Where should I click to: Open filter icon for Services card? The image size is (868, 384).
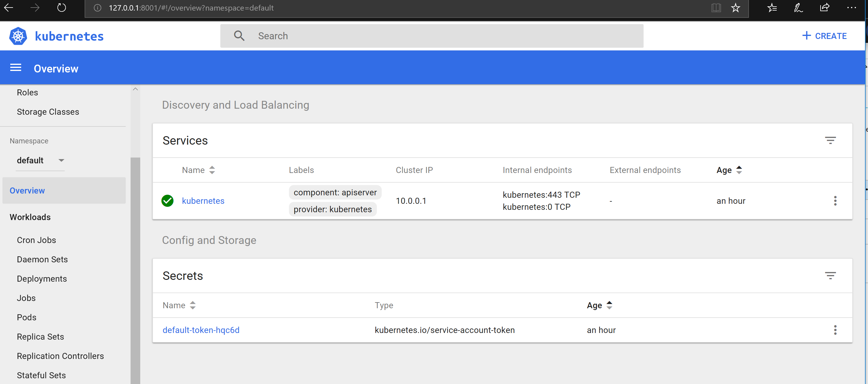[x=830, y=140]
